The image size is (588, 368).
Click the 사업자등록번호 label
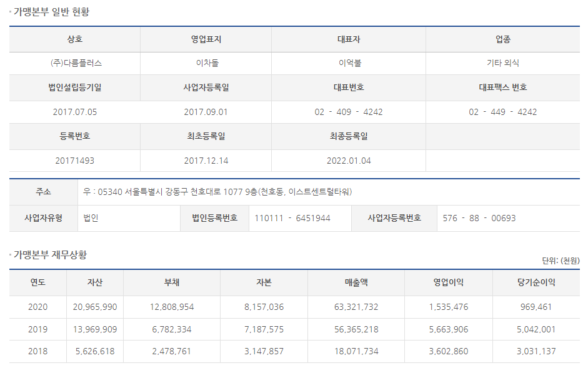(394, 218)
